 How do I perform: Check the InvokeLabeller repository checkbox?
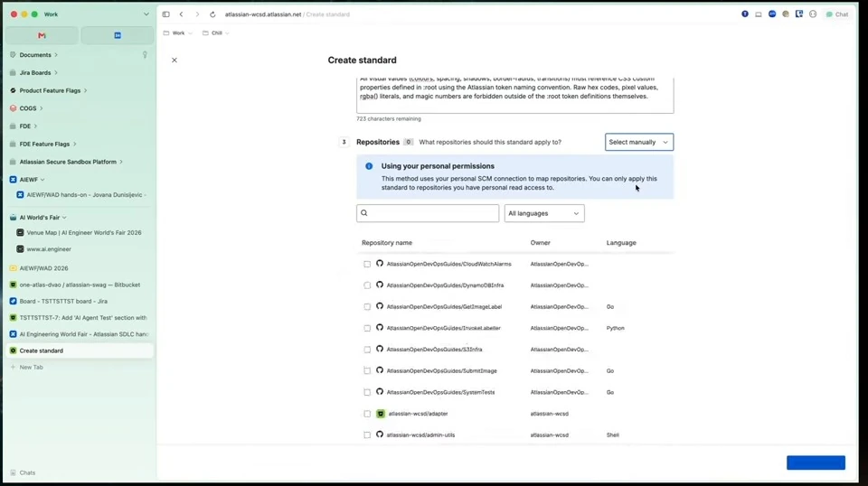pos(367,329)
